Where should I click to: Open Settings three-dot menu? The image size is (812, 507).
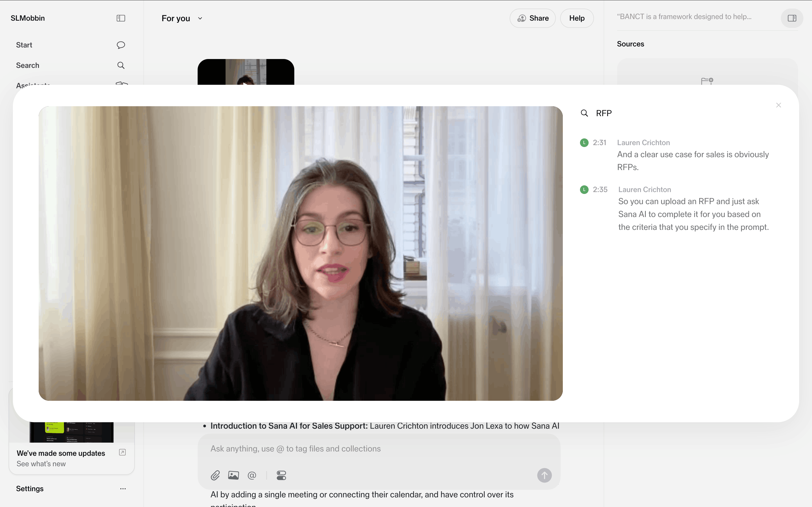coord(123,488)
